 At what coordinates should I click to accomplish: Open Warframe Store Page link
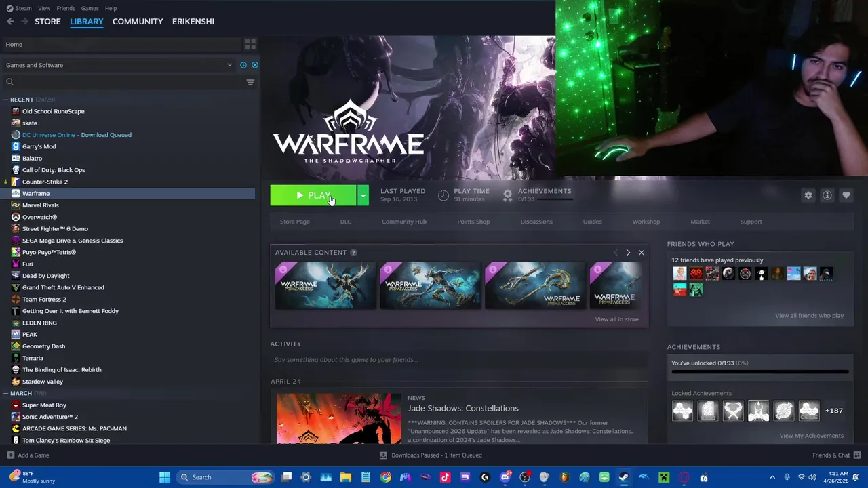[295, 222]
